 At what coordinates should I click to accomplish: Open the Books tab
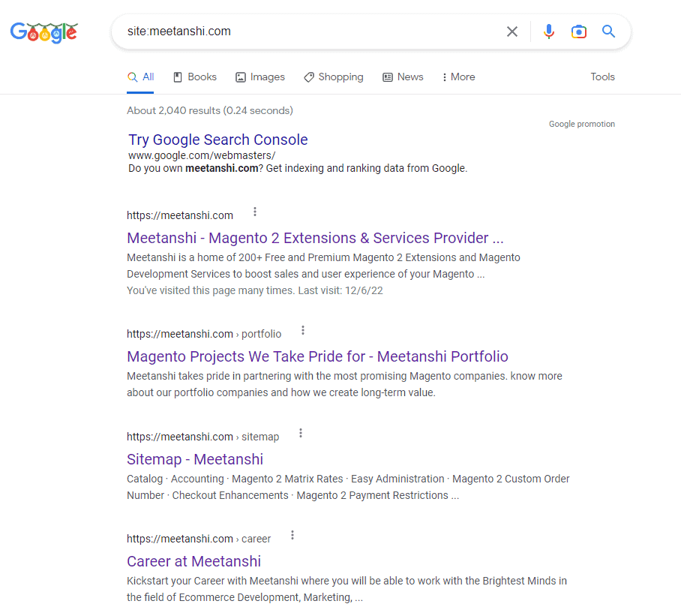194,77
